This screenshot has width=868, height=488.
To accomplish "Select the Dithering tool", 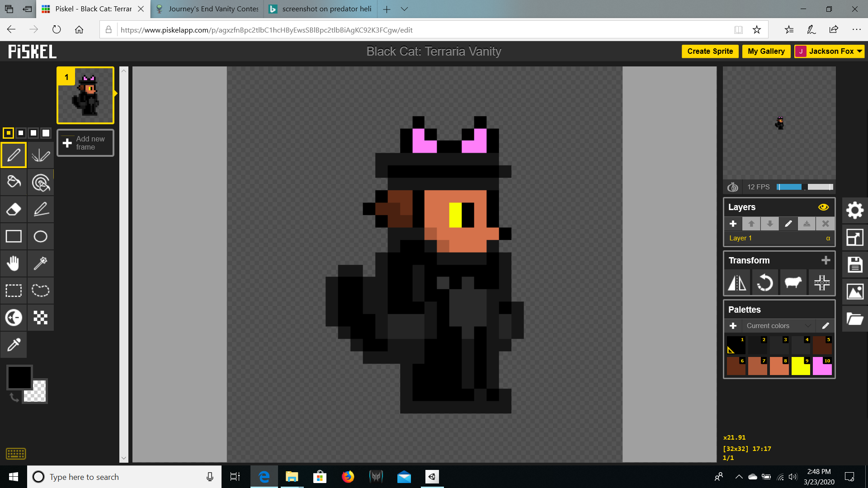I will (x=41, y=318).
